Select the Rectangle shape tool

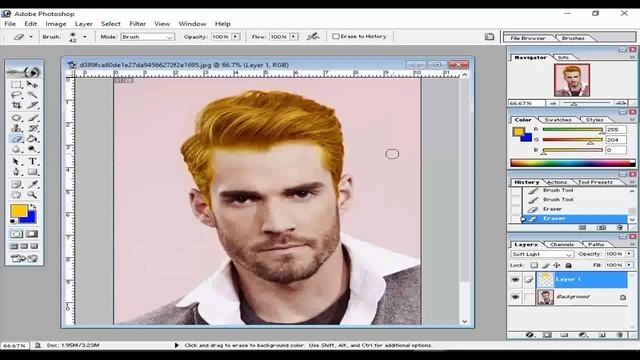point(32,172)
